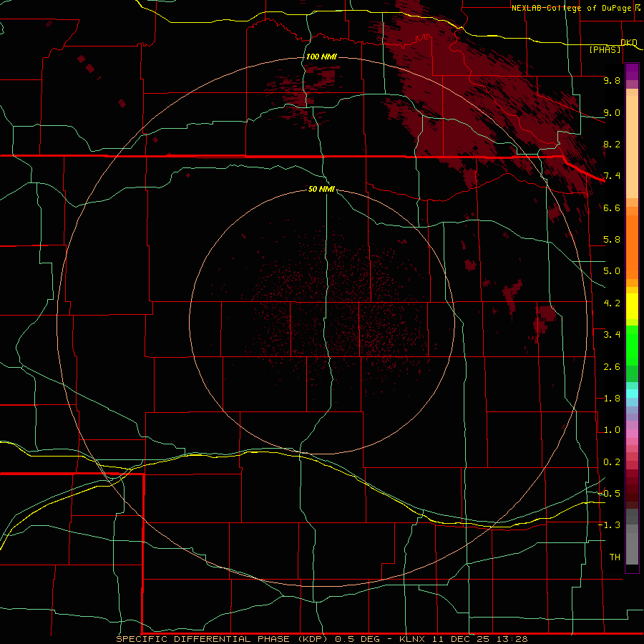The image size is (644, 644).
Task: Click the 0.5 DEG elevation text
Action: (357, 639)
